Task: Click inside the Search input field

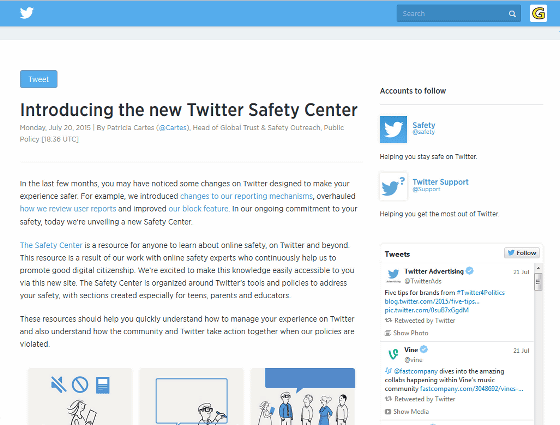Action: (x=453, y=14)
